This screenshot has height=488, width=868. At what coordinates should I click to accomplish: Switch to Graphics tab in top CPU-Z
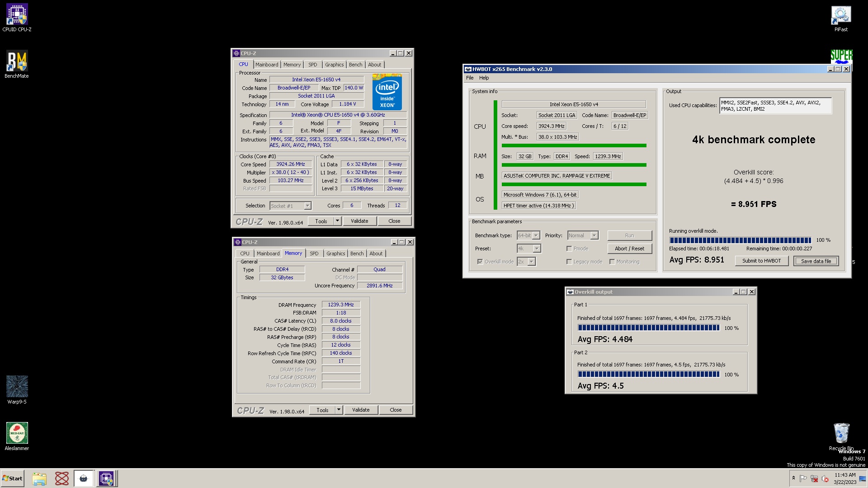(x=334, y=65)
